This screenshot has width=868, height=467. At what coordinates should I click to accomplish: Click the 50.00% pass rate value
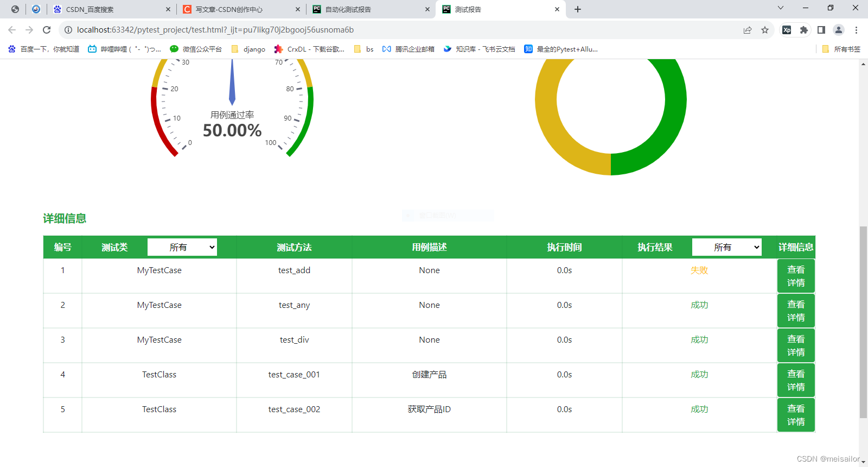pos(232,130)
